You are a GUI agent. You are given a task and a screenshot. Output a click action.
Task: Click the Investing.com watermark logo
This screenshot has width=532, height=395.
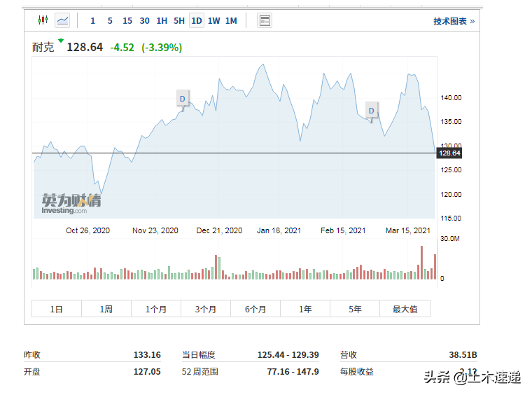click(x=71, y=203)
